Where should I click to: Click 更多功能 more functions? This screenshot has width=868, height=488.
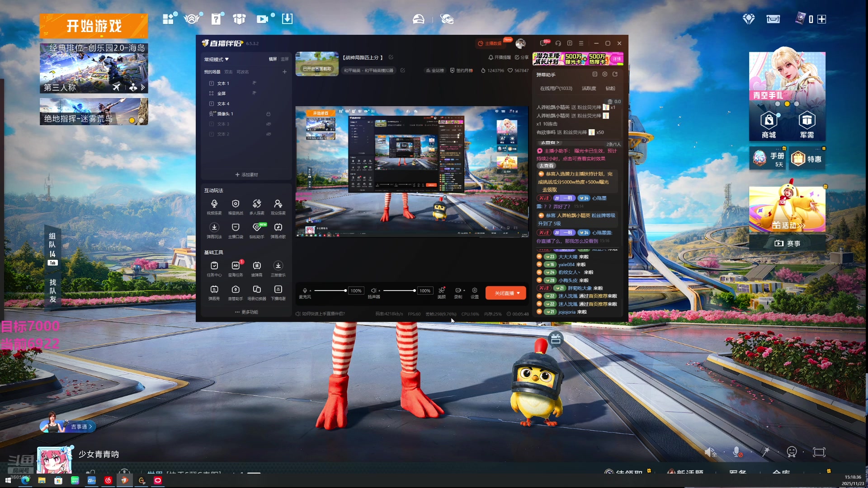coord(247,312)
